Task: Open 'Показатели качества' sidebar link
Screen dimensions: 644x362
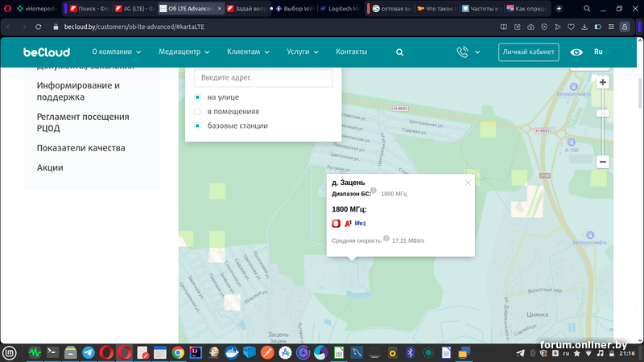Action: click(x=81, y=148)
